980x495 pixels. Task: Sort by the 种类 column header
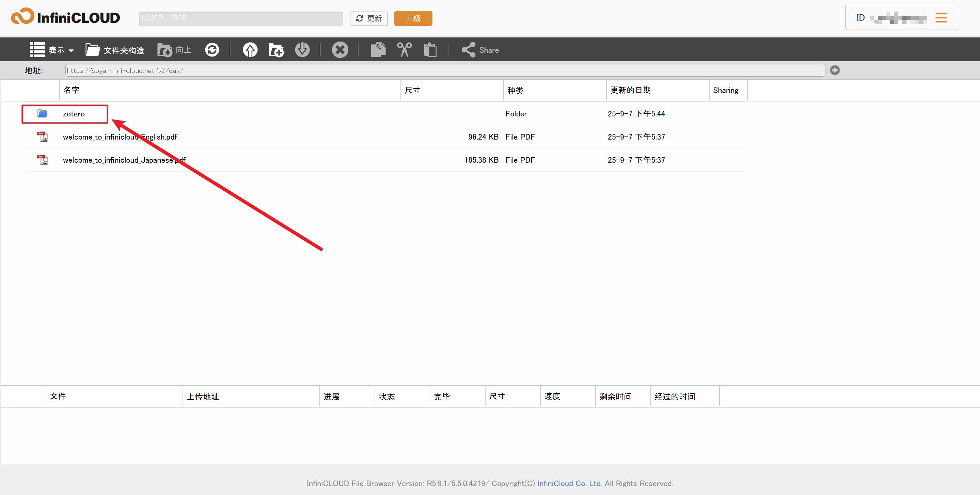point(555,90)
